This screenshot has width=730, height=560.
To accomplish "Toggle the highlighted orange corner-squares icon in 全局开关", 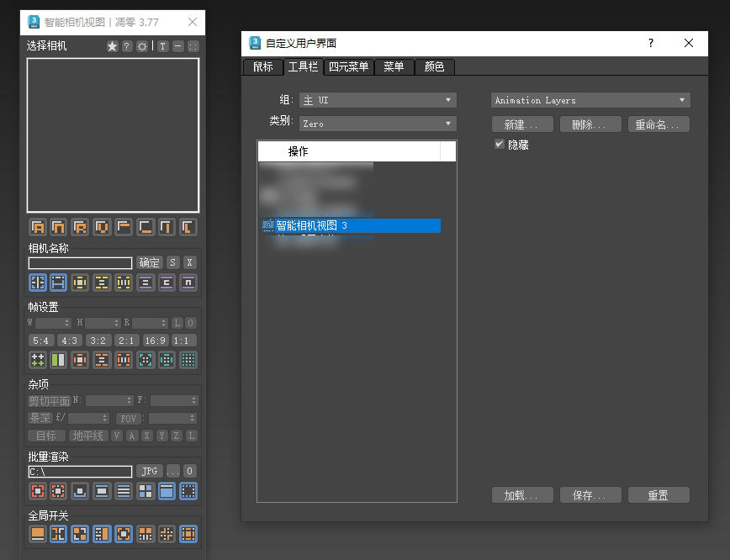I will pyautogui.click(x=80, y=534).
